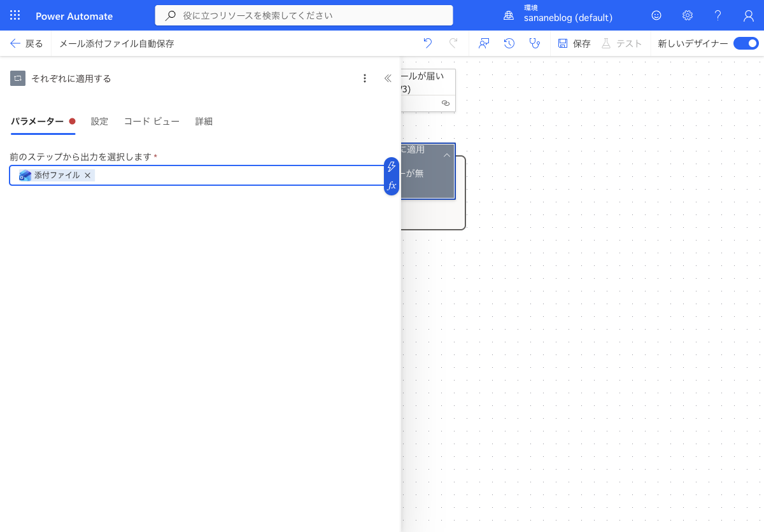This screenshot has height=532, width=764.
Task: Open the help question mark icon
Action: 718,16
